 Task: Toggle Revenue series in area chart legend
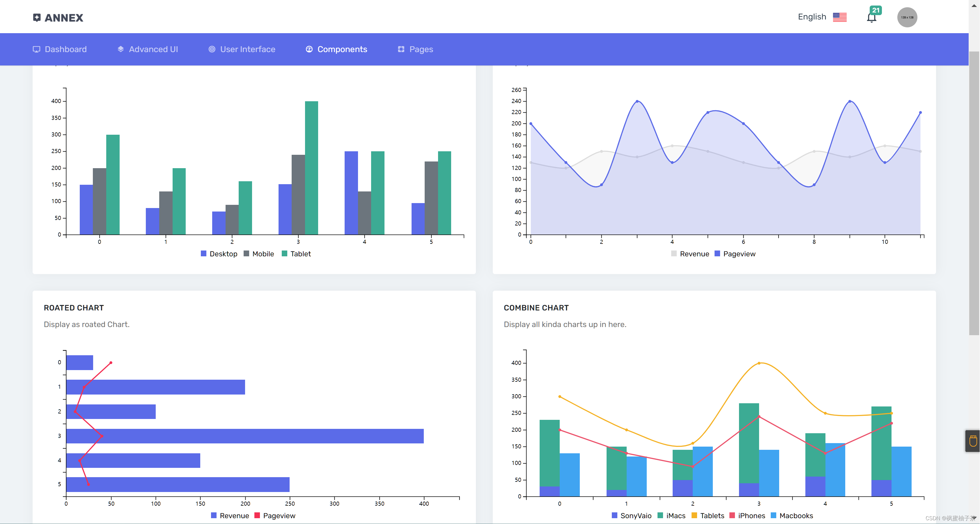(x=690, y=254)
